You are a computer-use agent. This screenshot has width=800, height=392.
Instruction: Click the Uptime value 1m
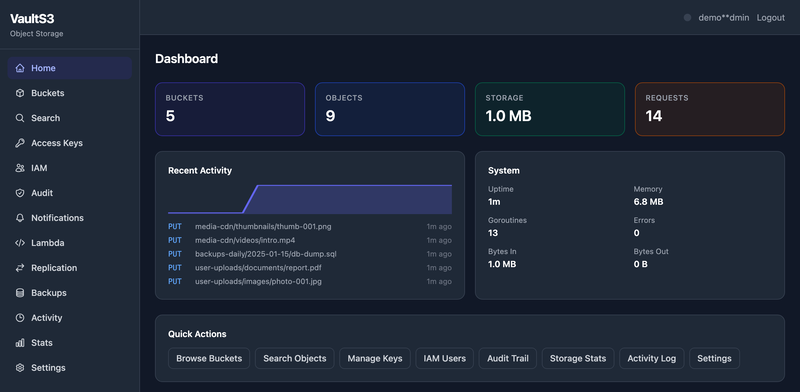pyautogui.click(x=494, y=202)
